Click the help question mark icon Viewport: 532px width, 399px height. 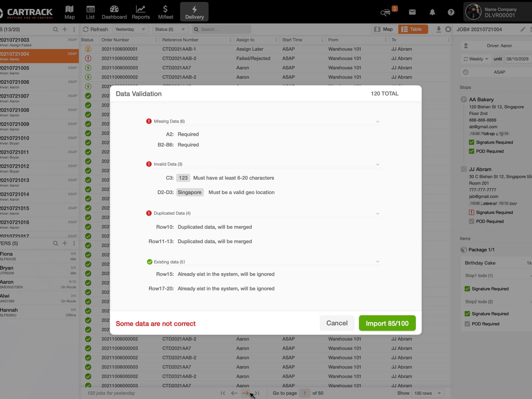tap(451, 12)
